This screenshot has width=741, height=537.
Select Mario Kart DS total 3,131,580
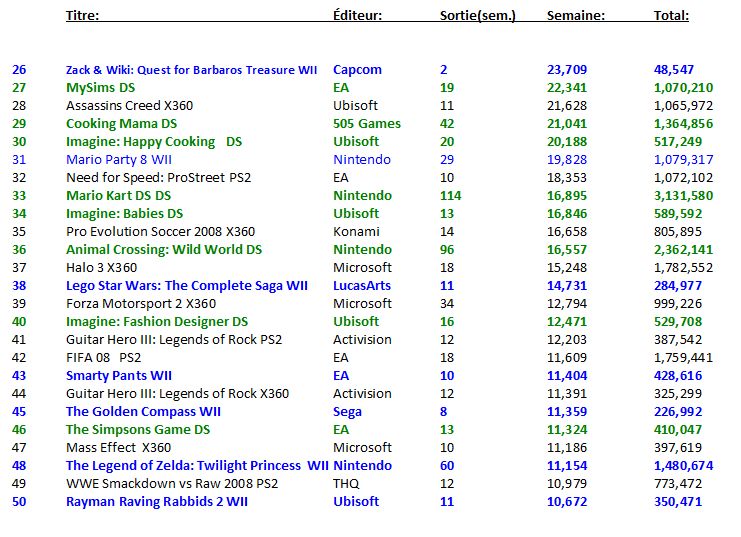click(x=682, y=196)
